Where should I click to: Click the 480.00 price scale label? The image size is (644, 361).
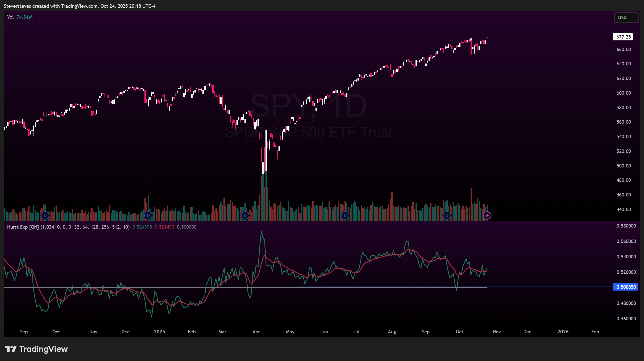click(x=624, y=180)
